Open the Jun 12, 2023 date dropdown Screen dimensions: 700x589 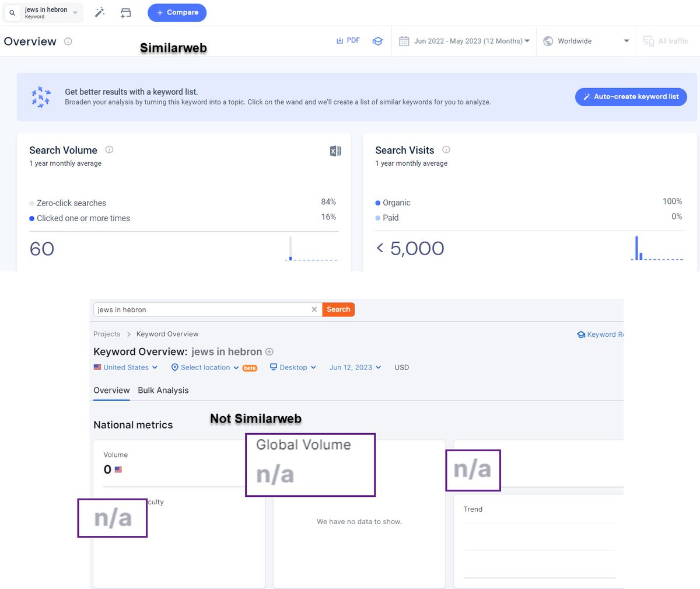coord(355,367)
